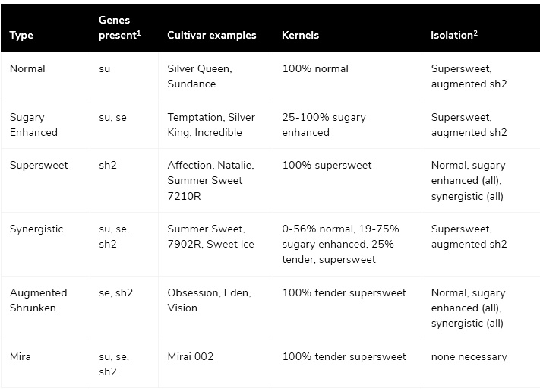The image size is (540, 392).
Task: Select the "Obsession, Eden, Vision" cell
Action: [x=209, y=300]
